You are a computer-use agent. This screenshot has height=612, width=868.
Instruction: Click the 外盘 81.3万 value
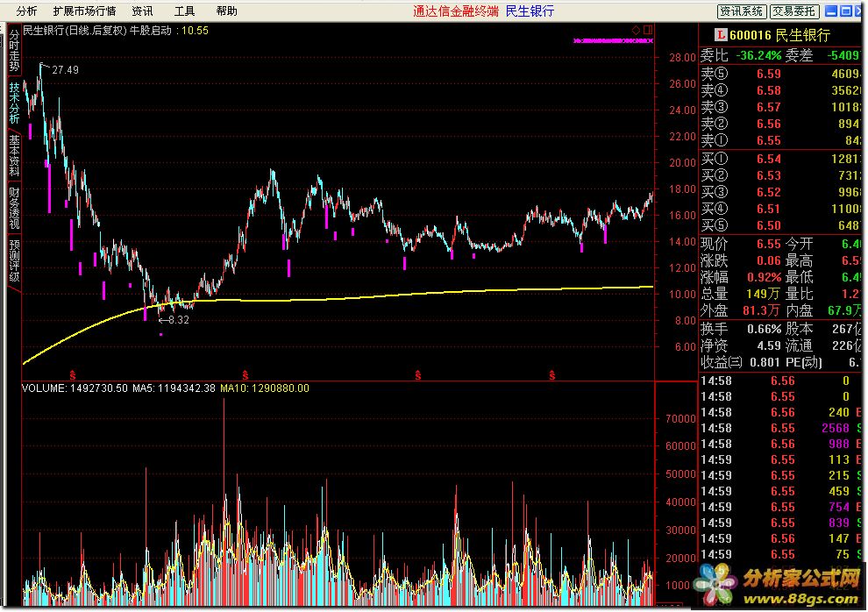click(x=761, y=310)
